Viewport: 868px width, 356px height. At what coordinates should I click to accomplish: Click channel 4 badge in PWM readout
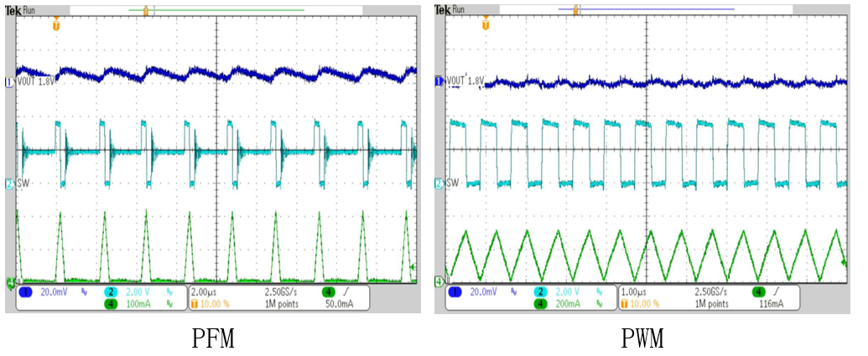(540, 302)
